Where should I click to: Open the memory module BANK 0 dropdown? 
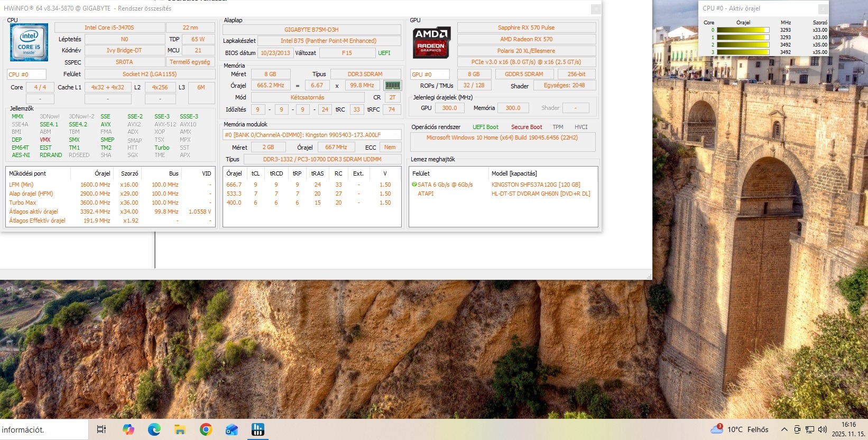tap(312, 135)
